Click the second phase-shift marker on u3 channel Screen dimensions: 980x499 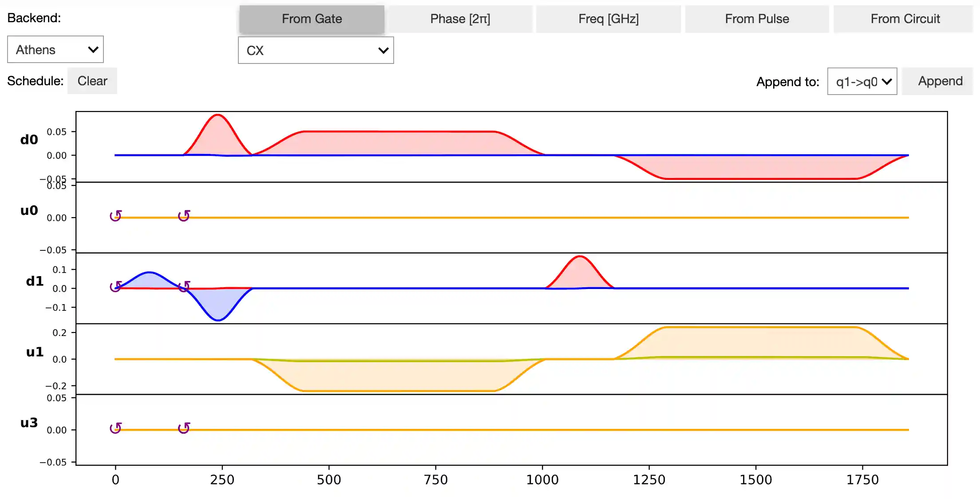(184, 428)
